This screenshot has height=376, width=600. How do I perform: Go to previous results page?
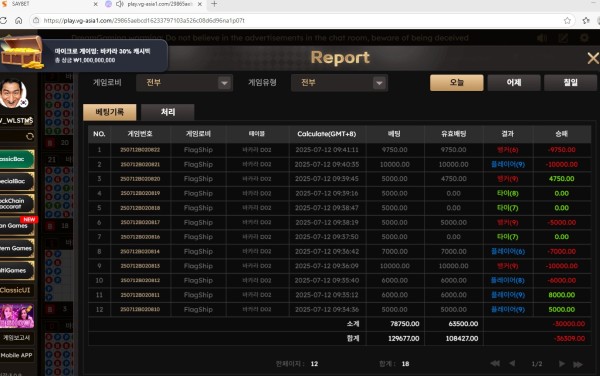tap(512, 363)
